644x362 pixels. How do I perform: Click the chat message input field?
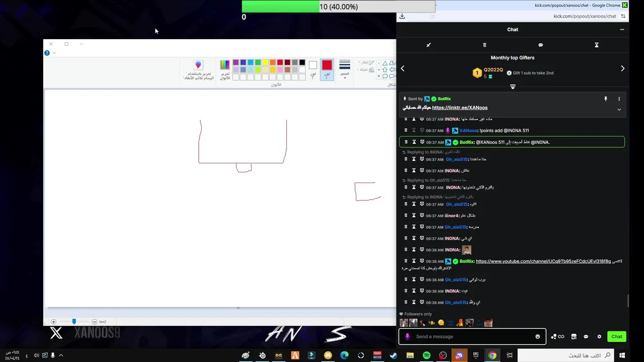(473, 337)
